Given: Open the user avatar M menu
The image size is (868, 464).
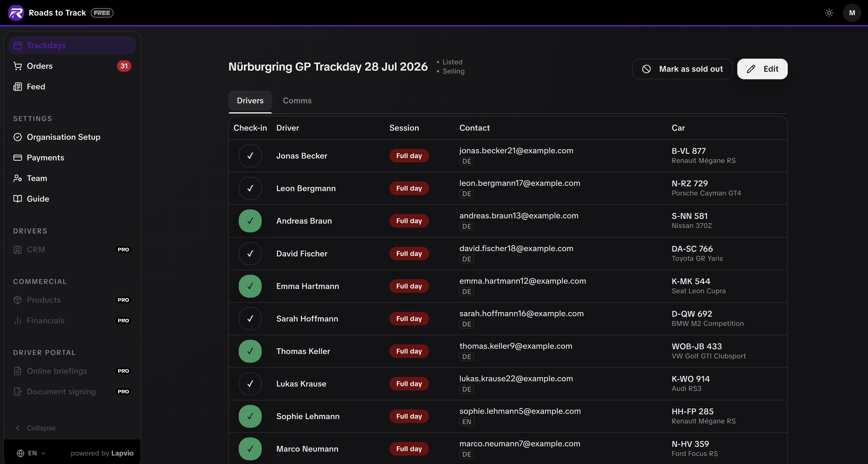Looking at the screenshot, I should click(x=852, y=13).
